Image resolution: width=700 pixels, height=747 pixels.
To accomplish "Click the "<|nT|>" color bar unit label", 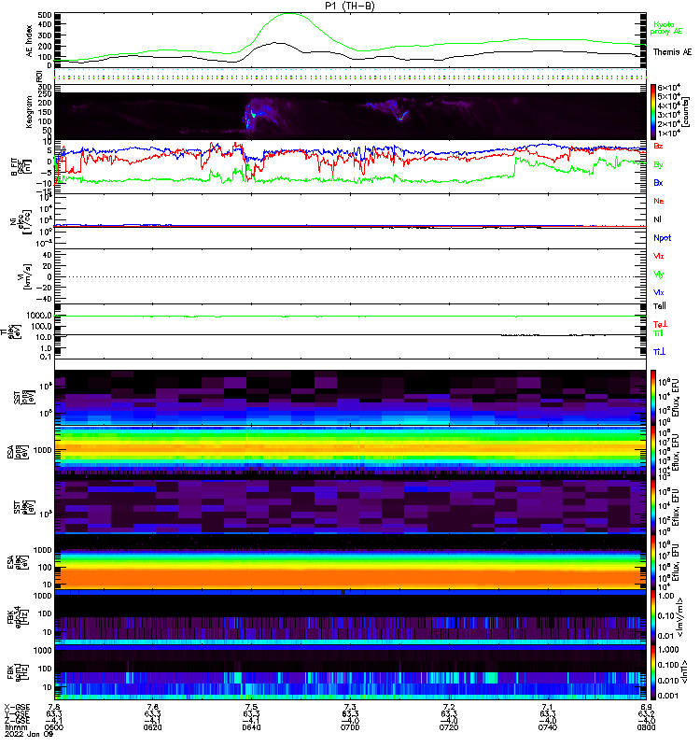I will [686, 671].
